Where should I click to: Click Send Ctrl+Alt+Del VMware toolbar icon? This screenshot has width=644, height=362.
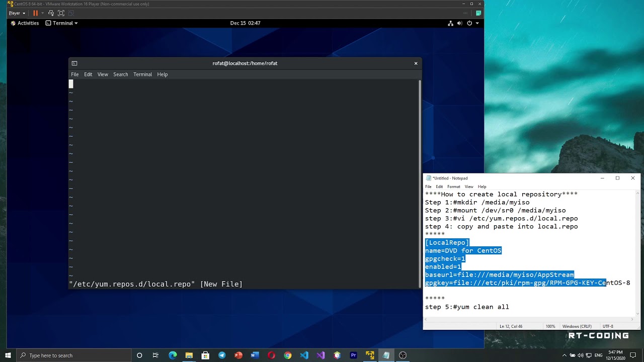pyautogui.click(x=51, y=13)
